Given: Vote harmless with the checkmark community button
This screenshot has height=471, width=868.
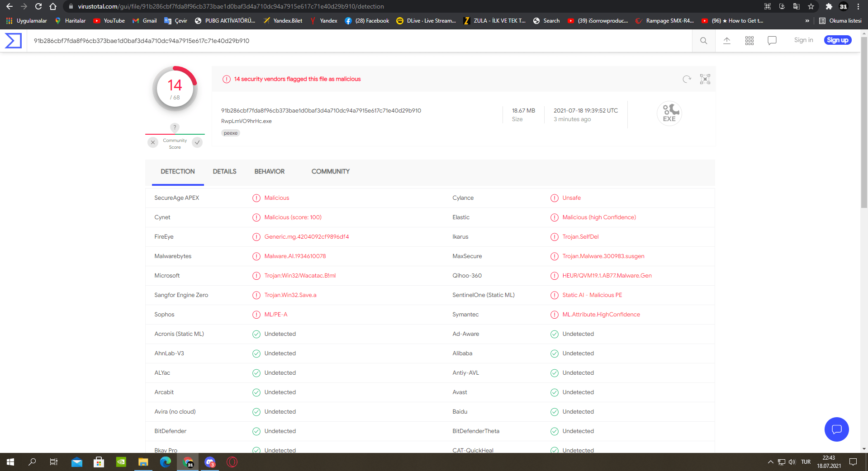Looking at the screenshot, I should click(x=197, y=142).
